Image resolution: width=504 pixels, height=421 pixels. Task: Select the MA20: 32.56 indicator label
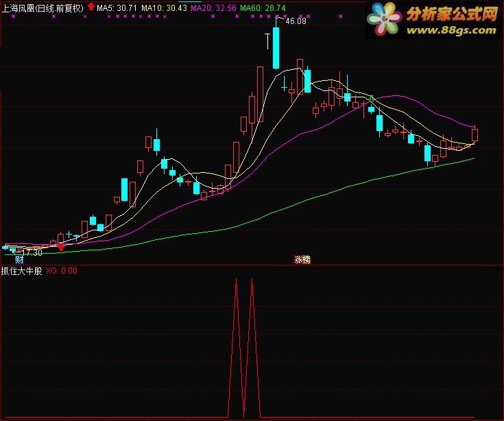tap(213, 8)
